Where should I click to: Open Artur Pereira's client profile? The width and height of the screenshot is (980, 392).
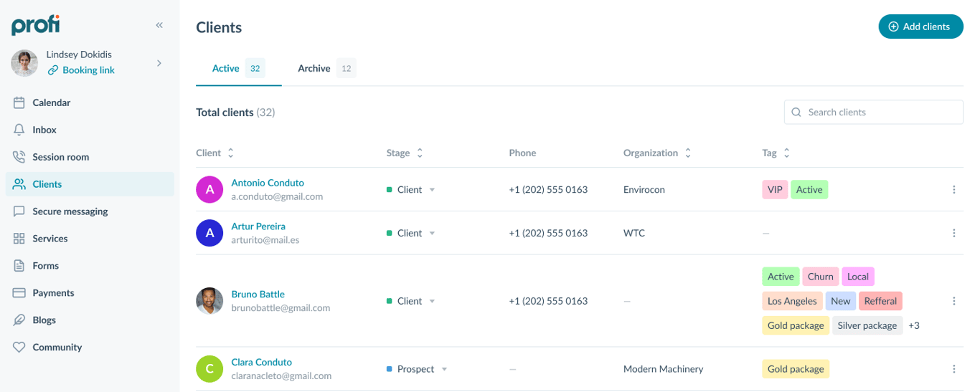[258, 226]
